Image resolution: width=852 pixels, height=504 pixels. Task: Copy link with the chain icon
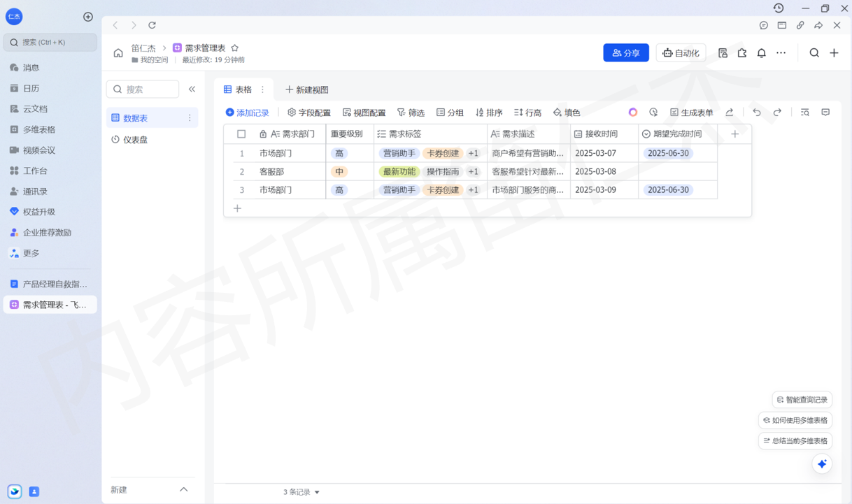pos(800,25)
